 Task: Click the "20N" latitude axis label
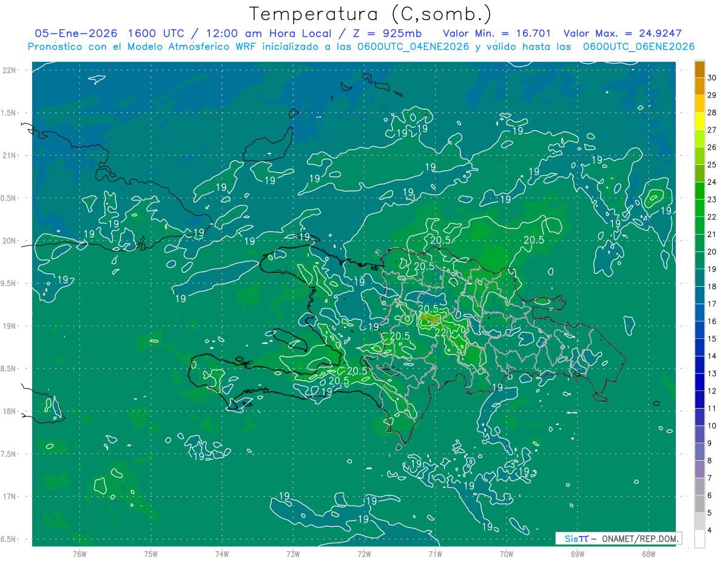pyautogui.click(x=10, y=241)
